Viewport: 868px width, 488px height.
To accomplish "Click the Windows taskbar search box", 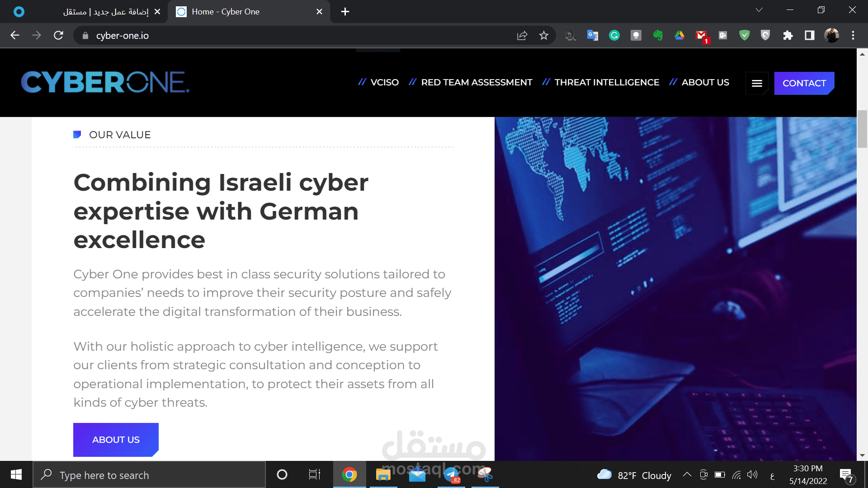I will tap(149, 475).
